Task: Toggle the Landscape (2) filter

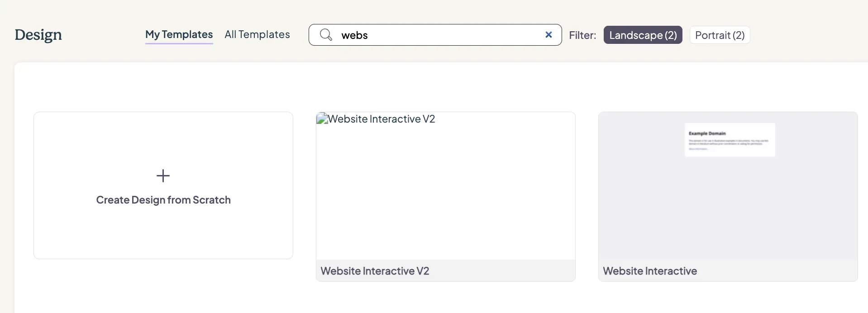Action: tap(643, 35)
